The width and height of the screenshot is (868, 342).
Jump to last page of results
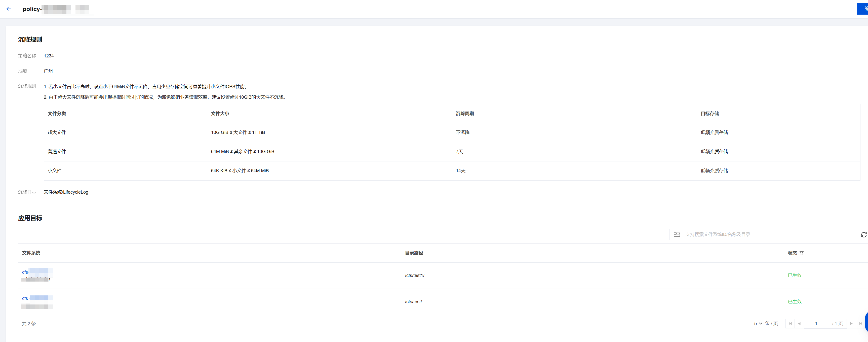tap(861, 323)
